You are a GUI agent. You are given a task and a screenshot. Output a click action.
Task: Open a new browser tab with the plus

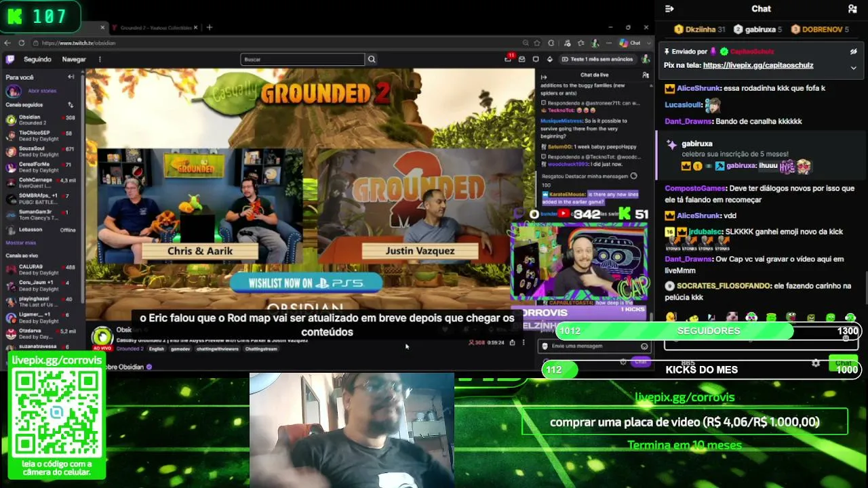pos(209,28)
